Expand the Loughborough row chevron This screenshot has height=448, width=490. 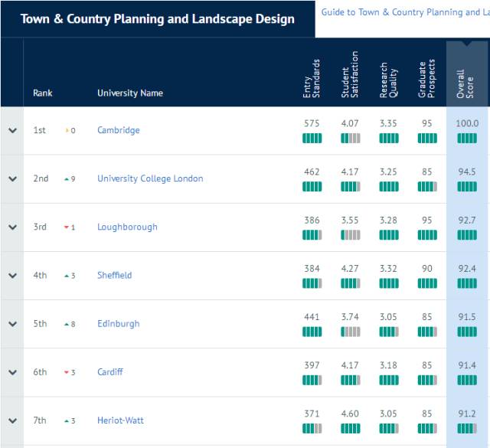coord(12,227)
